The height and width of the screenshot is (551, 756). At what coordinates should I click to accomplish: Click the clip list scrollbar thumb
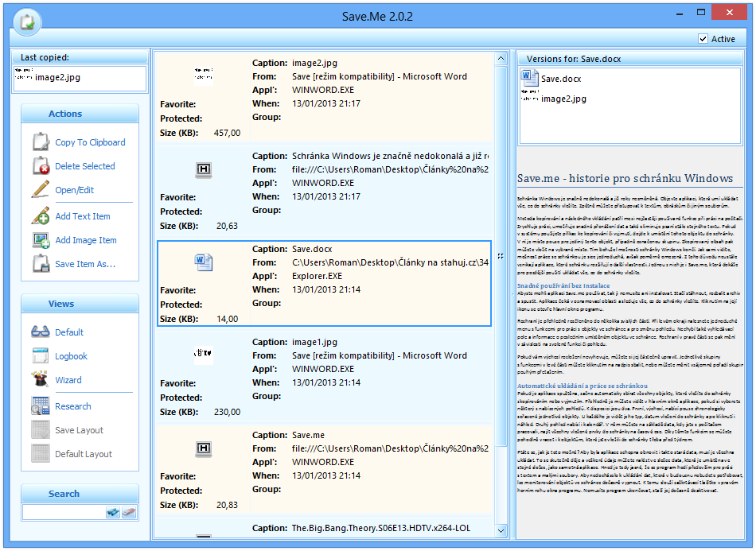501,256
